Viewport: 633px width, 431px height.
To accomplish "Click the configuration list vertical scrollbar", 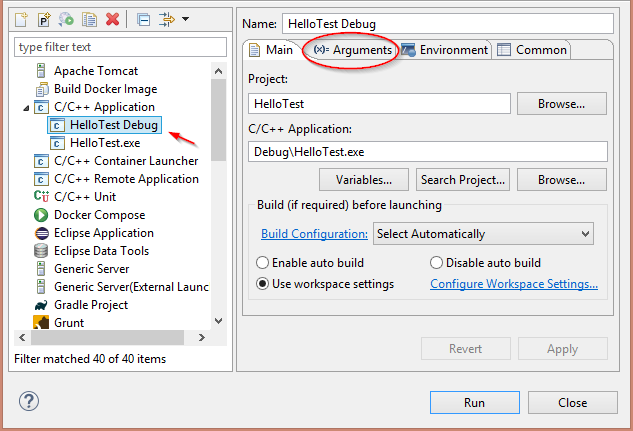I will click(218, 120).
